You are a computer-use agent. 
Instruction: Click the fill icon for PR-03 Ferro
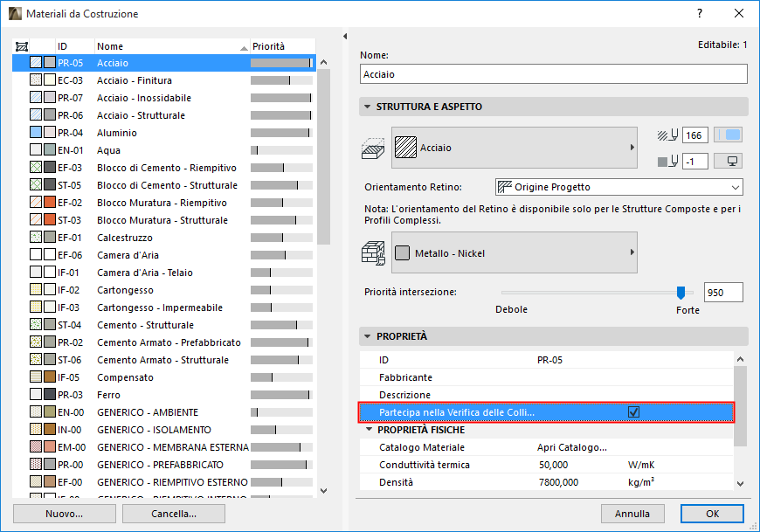coord(36,394)
